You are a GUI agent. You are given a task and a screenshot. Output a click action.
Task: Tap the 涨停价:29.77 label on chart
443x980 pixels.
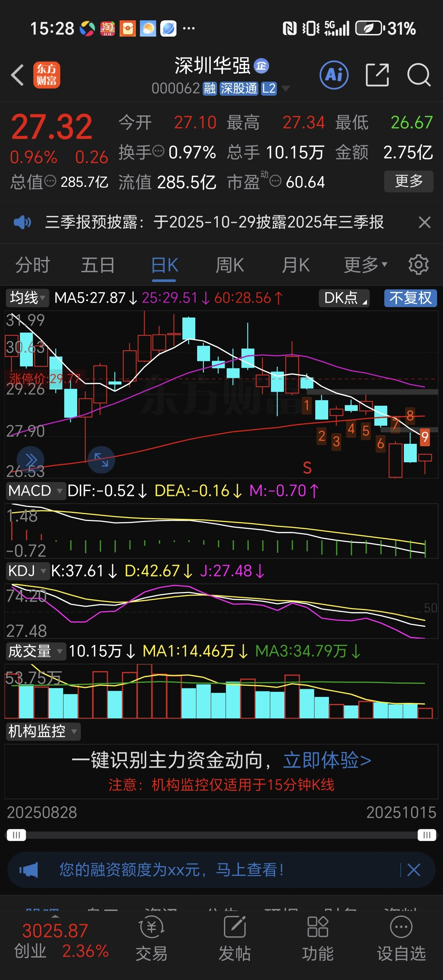45,378
